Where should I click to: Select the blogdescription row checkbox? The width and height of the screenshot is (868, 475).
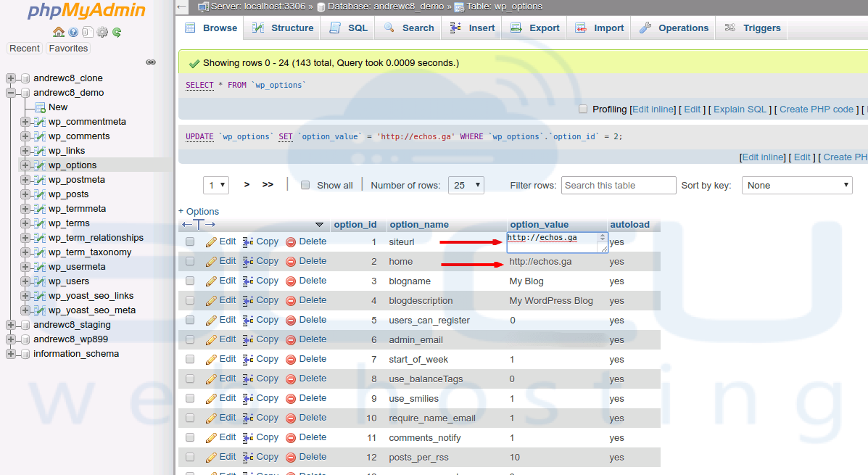point(190,300)
